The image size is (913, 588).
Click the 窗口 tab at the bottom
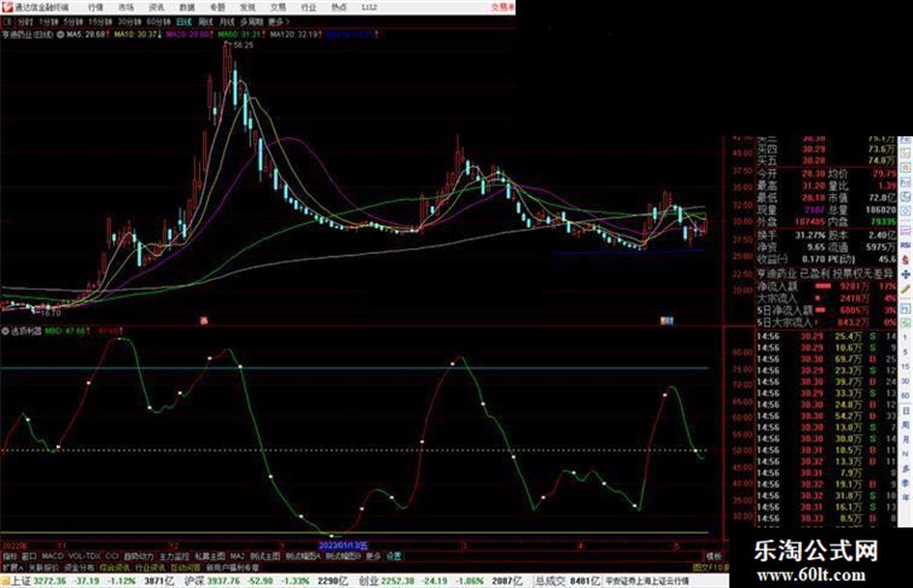click(x=29, y=556)
